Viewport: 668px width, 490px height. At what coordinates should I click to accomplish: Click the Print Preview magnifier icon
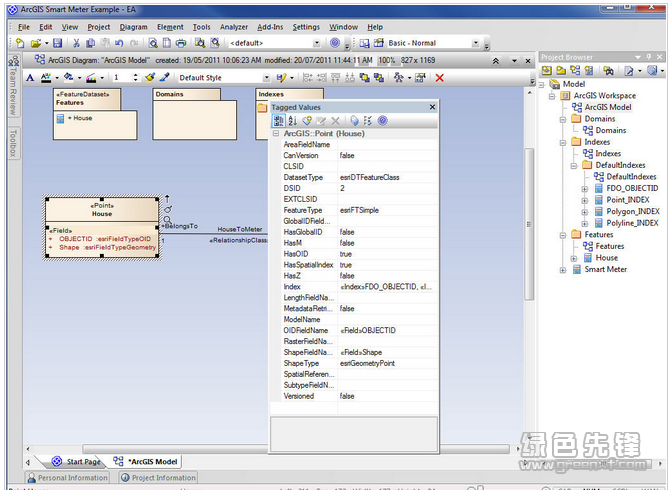(x=153, y=43)
